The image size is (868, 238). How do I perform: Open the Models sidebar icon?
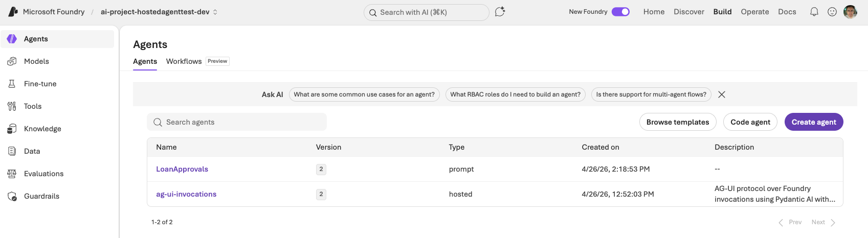coord(12,61)
